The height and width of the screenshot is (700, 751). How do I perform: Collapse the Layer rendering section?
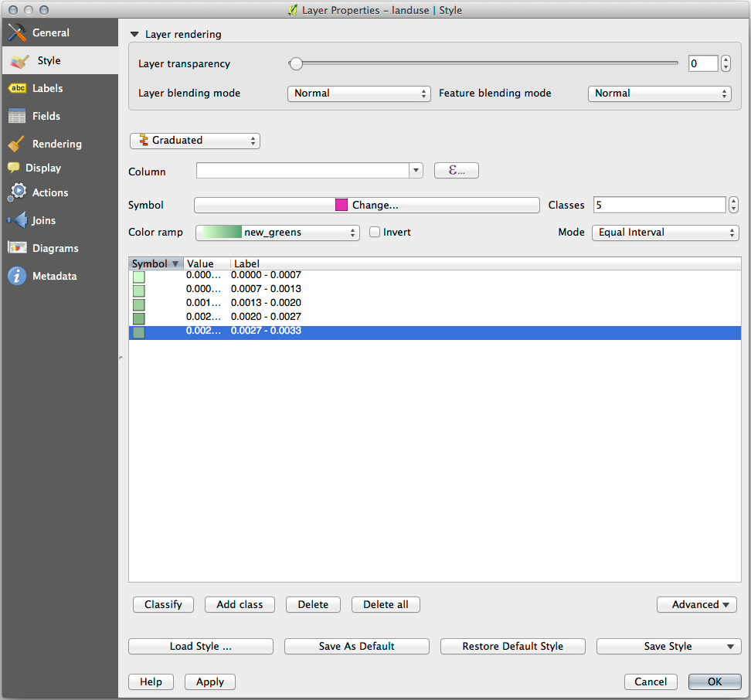point(134,34)
